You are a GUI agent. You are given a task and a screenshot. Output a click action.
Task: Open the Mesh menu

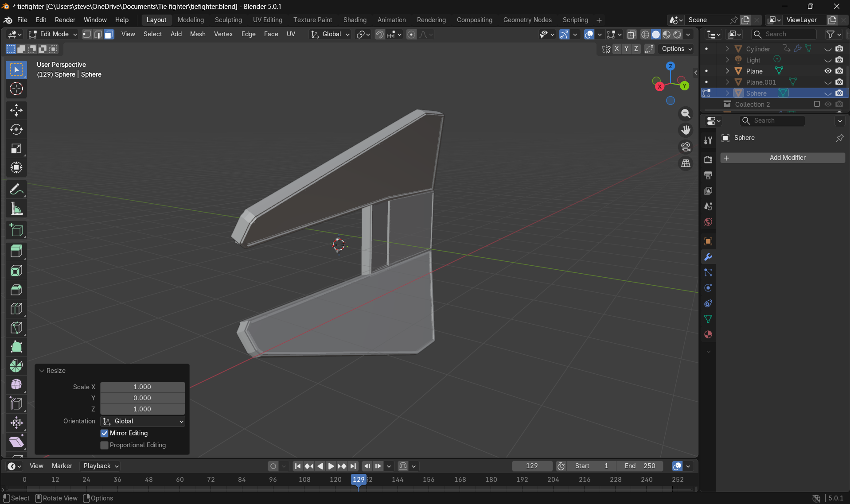[x=198, y=34]
